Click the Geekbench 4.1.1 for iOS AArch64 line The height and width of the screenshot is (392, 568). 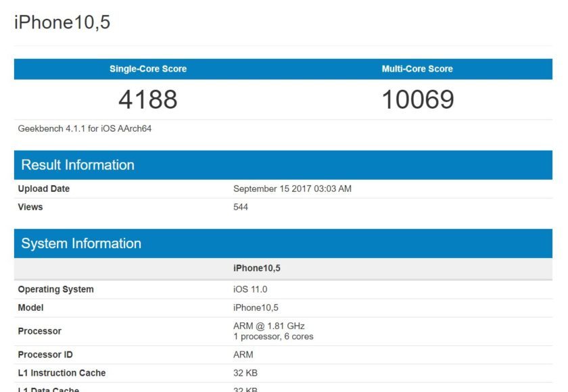click(x=85, y=128)
